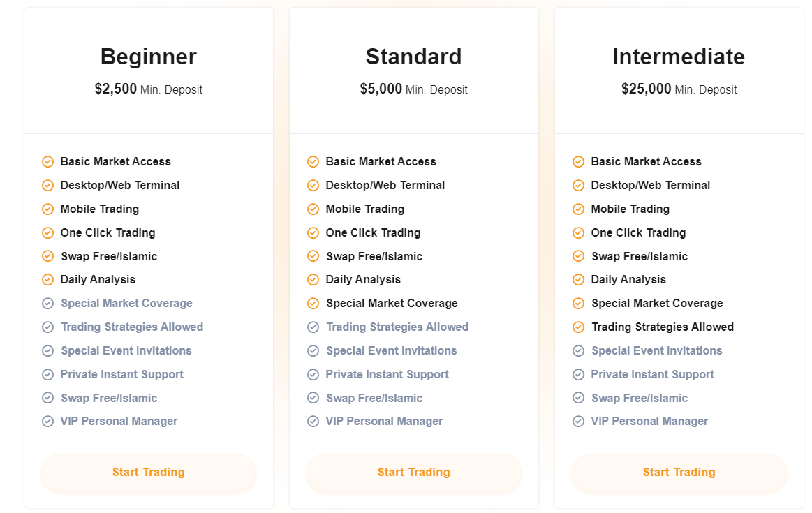Select the One Click Trading checkmark under Standard
This screenshot has height=513, width=812.
[313, 232]
